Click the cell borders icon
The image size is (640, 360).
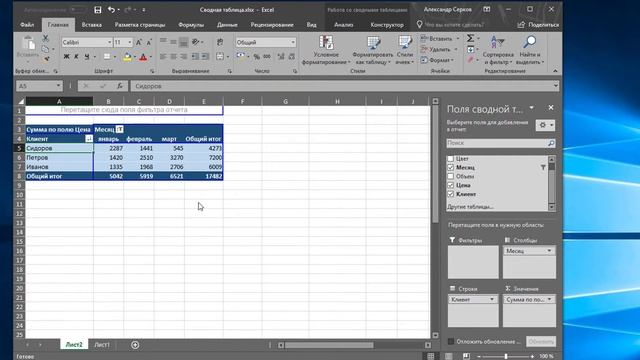click(x=107, y=57)
